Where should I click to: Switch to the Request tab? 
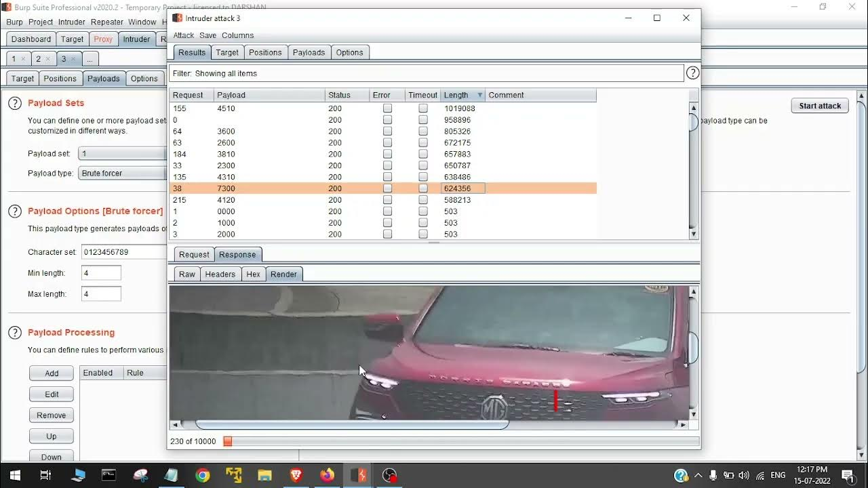(194, 254)
